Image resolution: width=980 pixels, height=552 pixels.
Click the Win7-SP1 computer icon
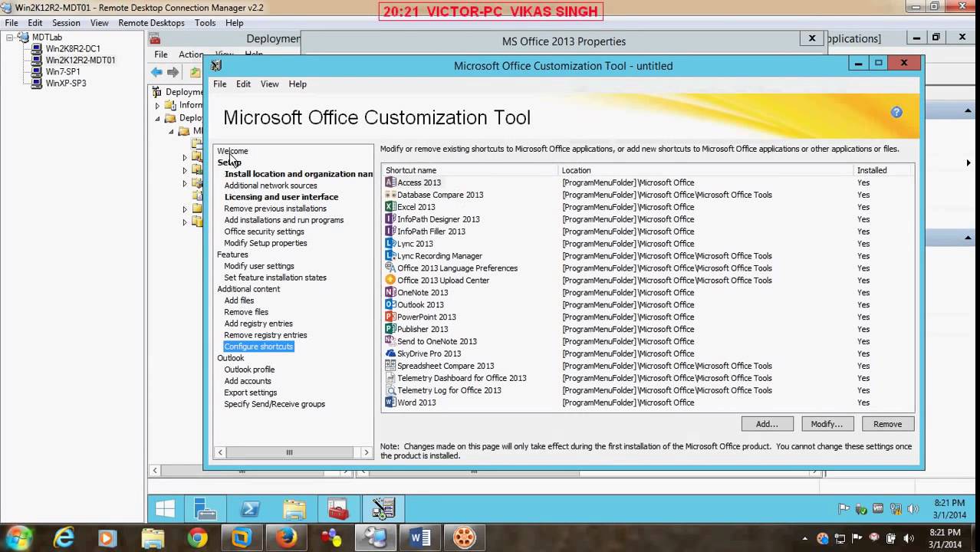pos(37,71)
